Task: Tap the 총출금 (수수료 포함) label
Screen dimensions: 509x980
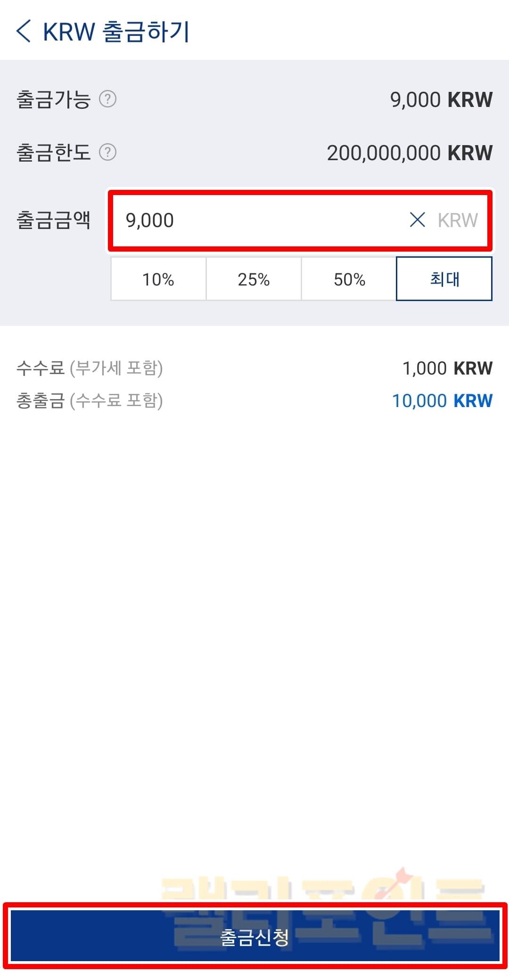Action: 90,400
